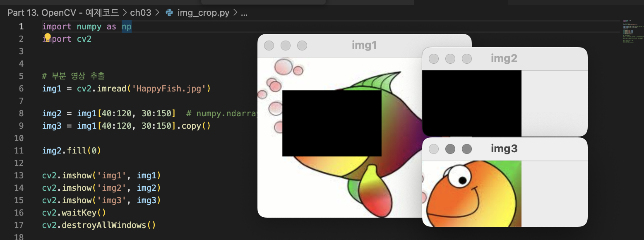Image resolution: width=644 pixels, height=240 pixels.
Task: Click the line "cv2.imshow('img1', img1)"
Action: [101, 175]
